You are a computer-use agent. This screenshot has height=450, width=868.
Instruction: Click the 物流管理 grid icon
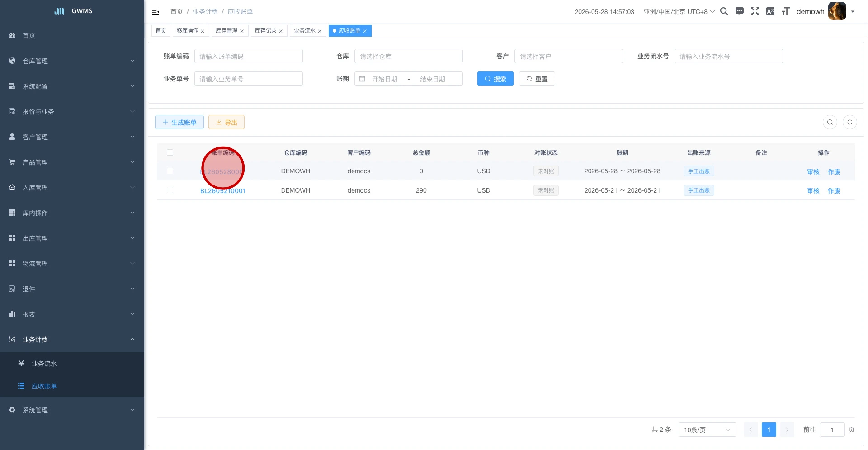tap(12, 263)
